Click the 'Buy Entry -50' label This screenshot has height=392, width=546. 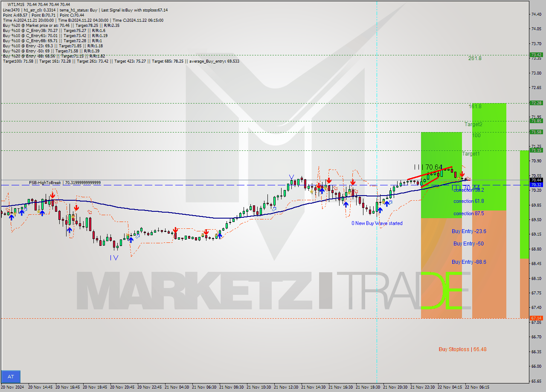tap(468, 244)
